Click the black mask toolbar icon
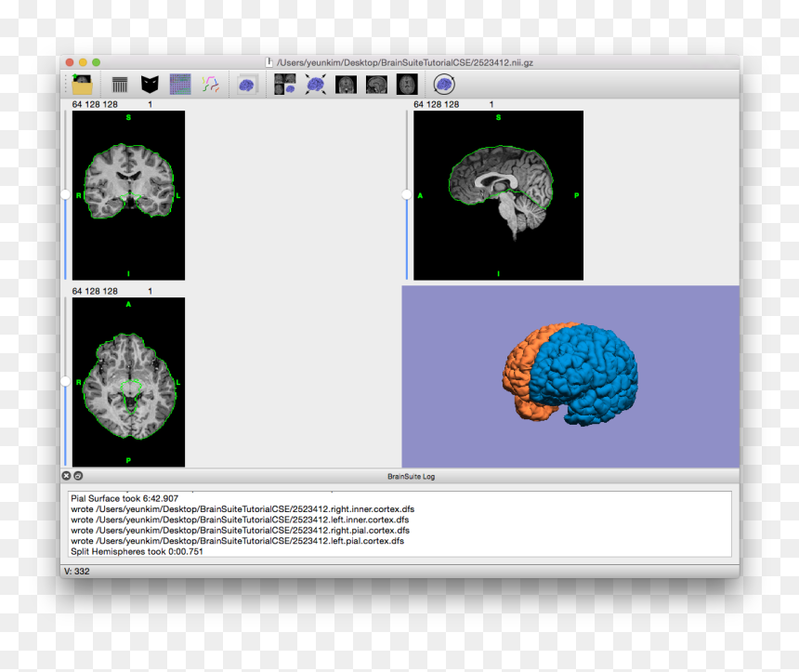This screenshot has width=799, height=672. click(150, 85)
